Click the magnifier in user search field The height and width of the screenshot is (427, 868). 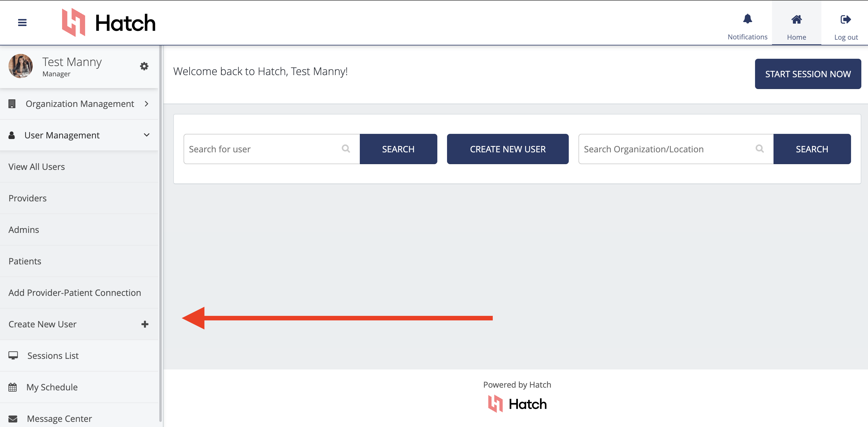coord(346,149)
